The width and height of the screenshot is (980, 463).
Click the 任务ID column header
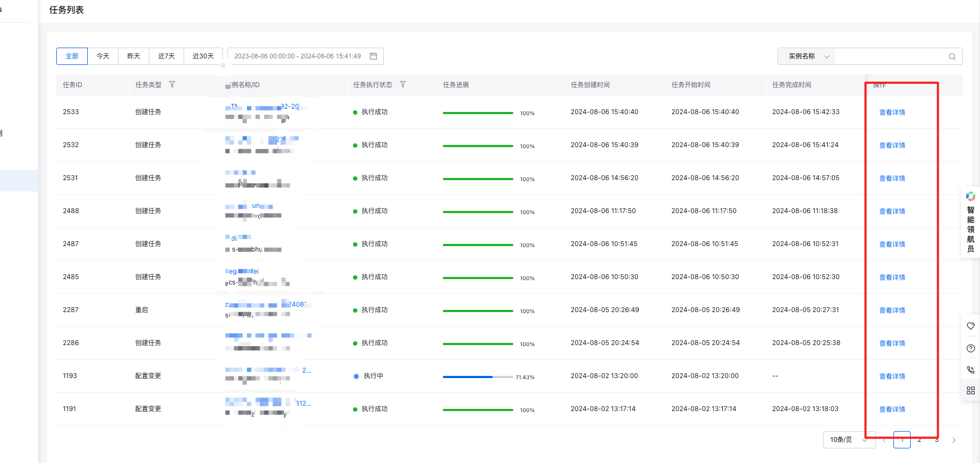(x=73, y=85)
